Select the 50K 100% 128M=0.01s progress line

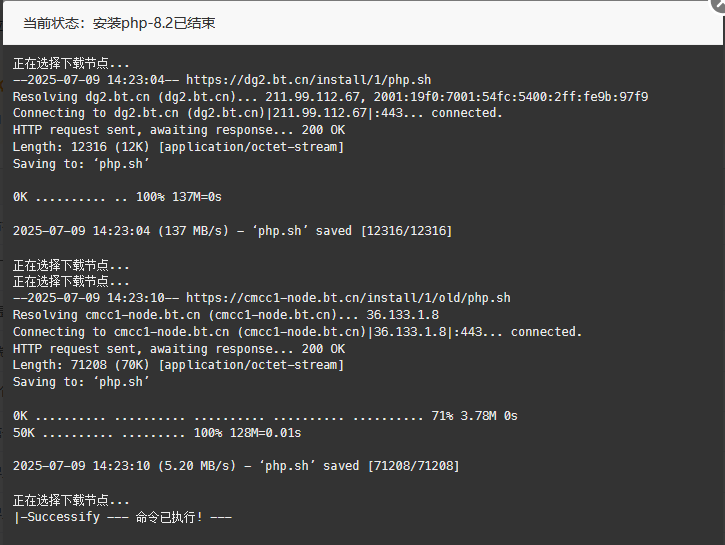157,433
